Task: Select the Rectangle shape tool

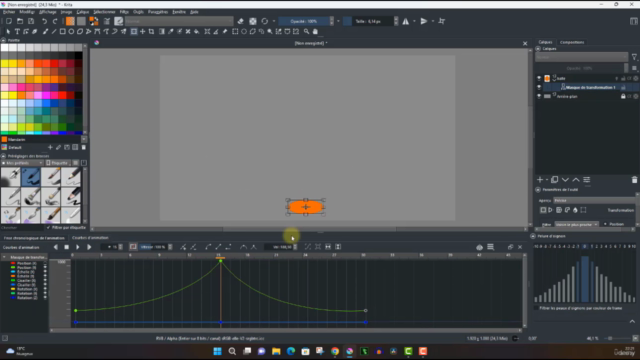Action: pos(62,31)
